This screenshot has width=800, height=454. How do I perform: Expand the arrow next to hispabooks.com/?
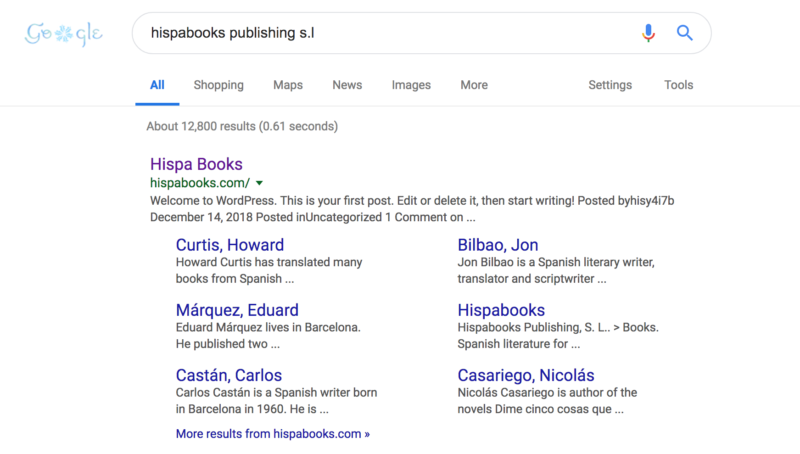(x=259, y=183)
